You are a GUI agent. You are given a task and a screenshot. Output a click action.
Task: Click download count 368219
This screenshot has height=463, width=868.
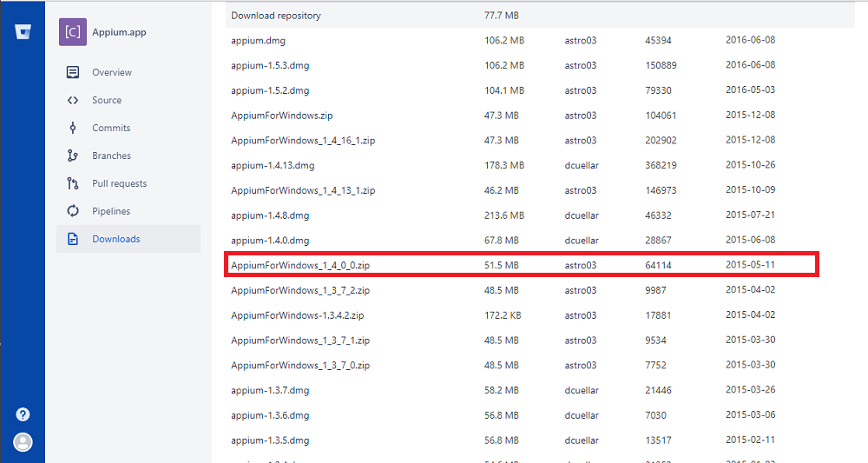(661, 166)
